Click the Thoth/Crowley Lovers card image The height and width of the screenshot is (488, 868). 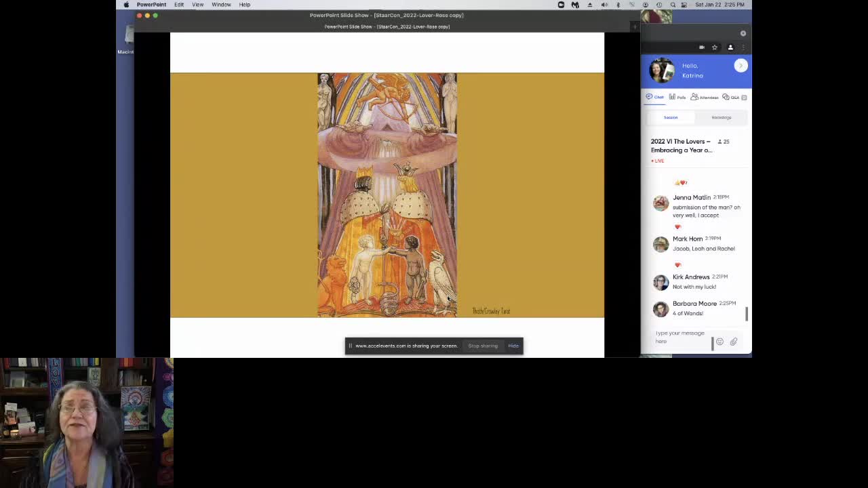tap(387, 195)
